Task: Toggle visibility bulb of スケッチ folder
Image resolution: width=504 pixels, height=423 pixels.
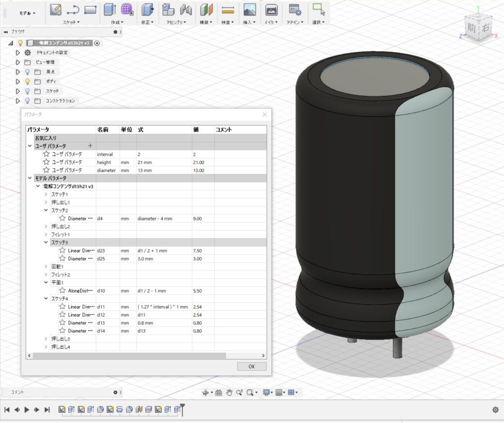Action: point(28,91)
